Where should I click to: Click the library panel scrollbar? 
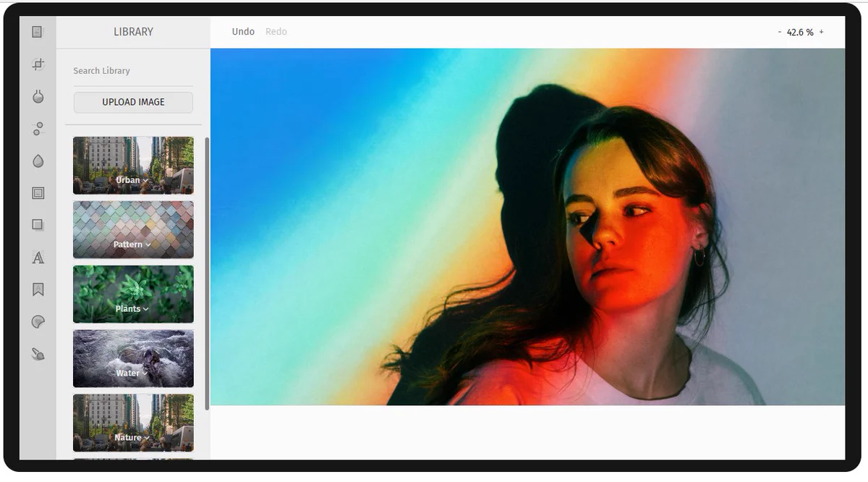[x=207, y=274]
